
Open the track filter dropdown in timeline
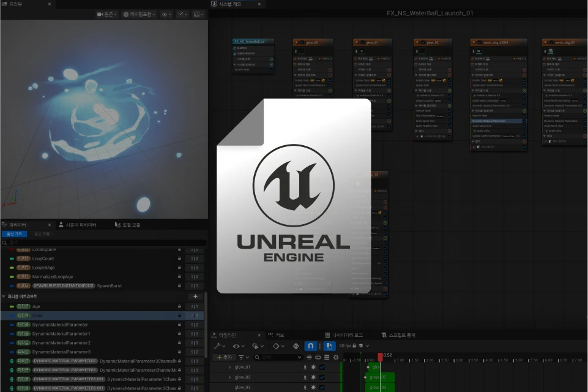(x=244, y=357)
